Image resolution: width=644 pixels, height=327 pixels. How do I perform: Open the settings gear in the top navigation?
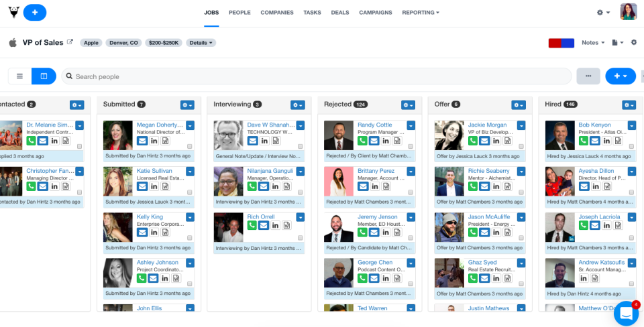pos(603,13)
